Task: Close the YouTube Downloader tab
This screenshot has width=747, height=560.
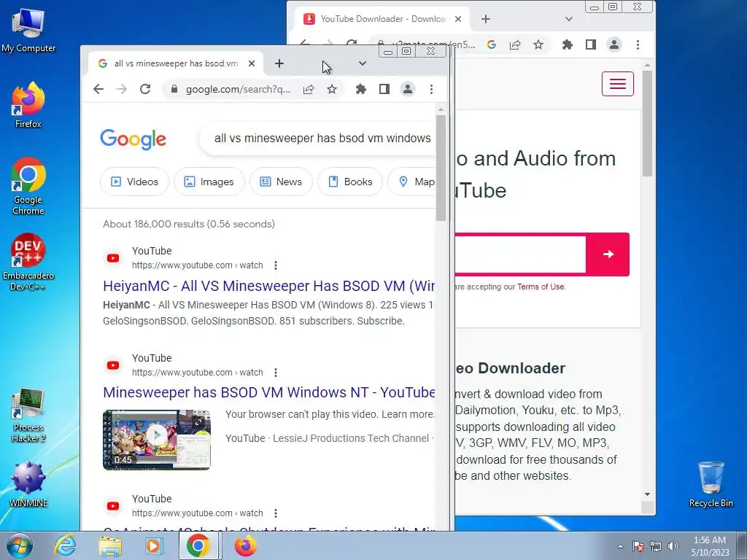Action: pos(458,19)
